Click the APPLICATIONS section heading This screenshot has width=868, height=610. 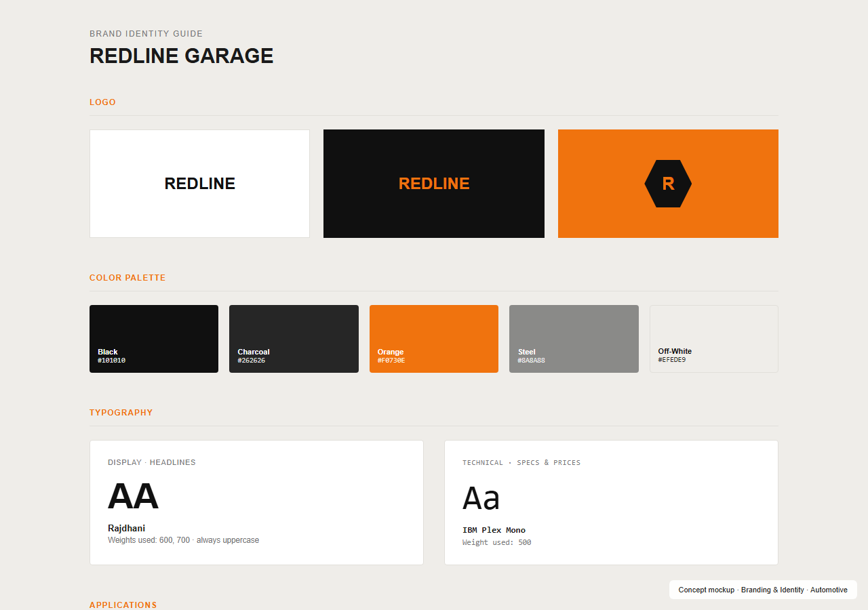pos(123,605)
